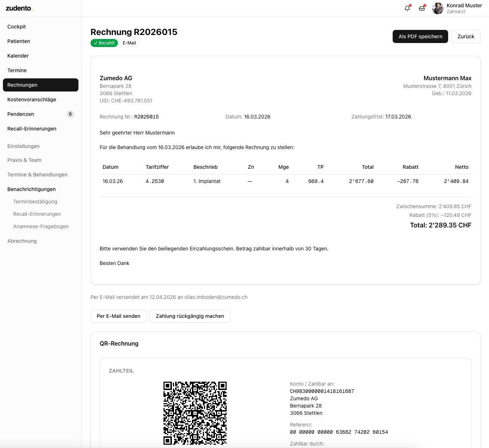
Task: Click the Per E-Mail versendet info line
Action: pos(169,297)
